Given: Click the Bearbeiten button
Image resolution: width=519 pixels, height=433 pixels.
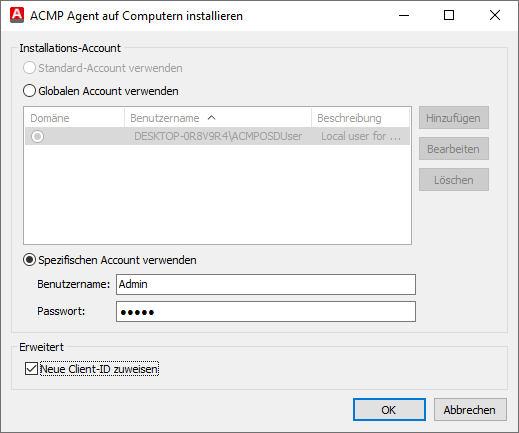Looking at the screenshot, I should coord(454,149).
